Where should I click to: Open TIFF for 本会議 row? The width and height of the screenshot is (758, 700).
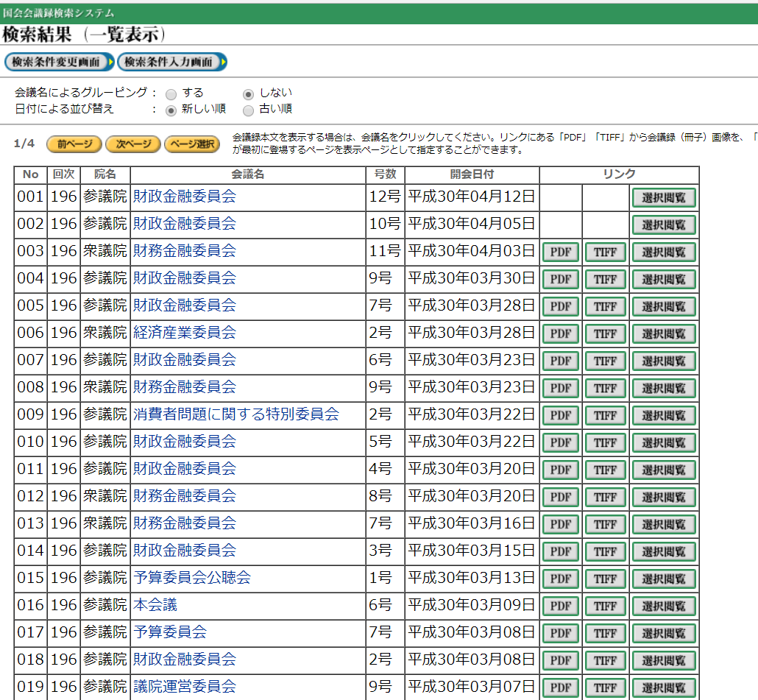605,607
